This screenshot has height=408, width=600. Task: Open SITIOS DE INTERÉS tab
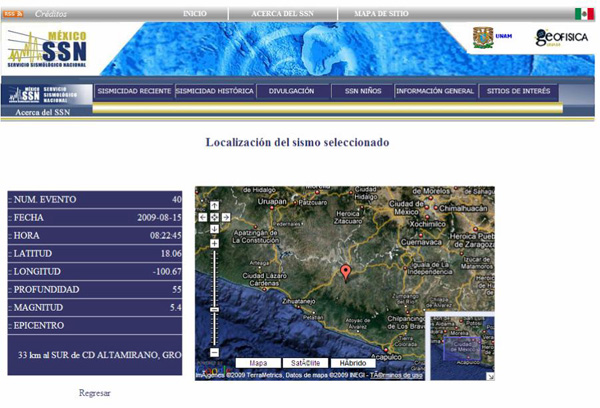click(518, 91)
